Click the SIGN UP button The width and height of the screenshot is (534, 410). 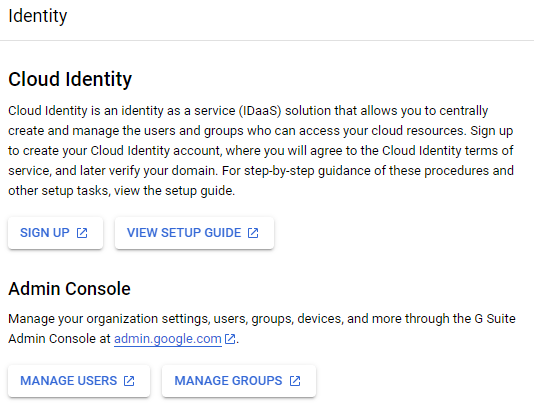point(56,233)
